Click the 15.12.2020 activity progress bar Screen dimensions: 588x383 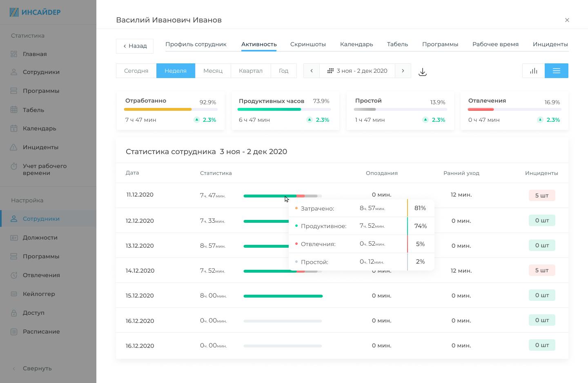[283, 296]
